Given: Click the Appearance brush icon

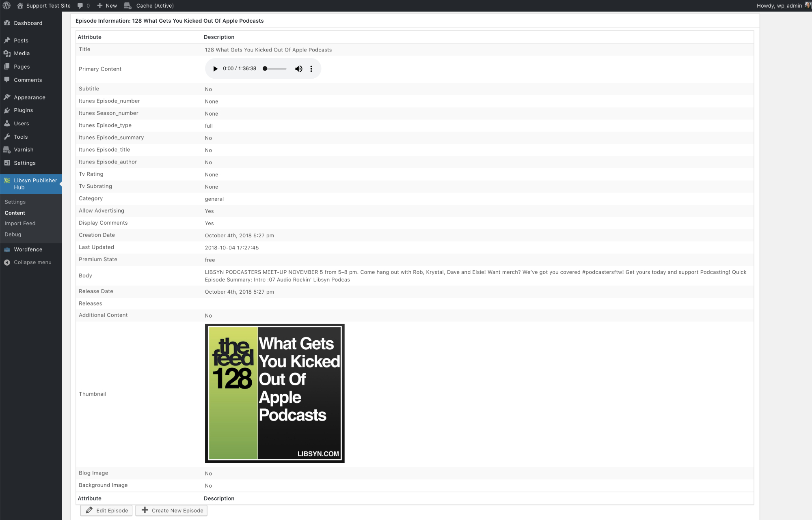Looking at the screenshot, I should click(7, 97).
